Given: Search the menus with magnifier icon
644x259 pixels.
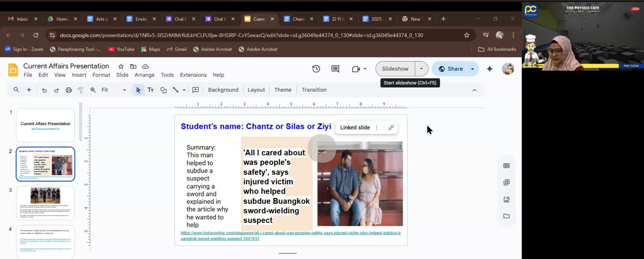Looking at the screenshot, I should [x=16, y=90].
